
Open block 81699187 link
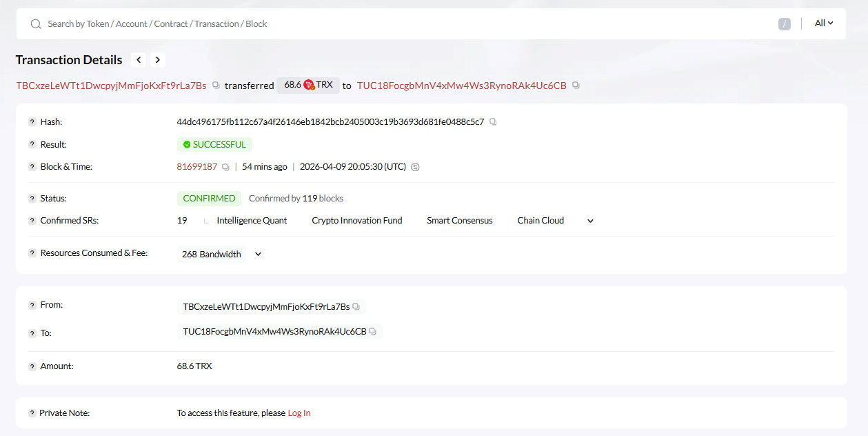(197, 167)
